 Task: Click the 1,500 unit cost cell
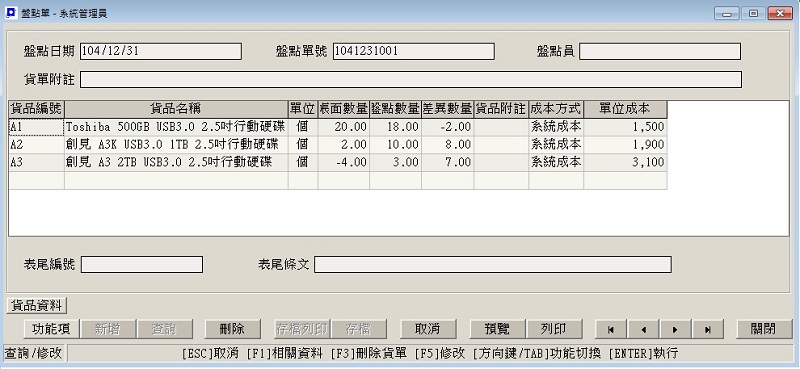pos(626,127)
